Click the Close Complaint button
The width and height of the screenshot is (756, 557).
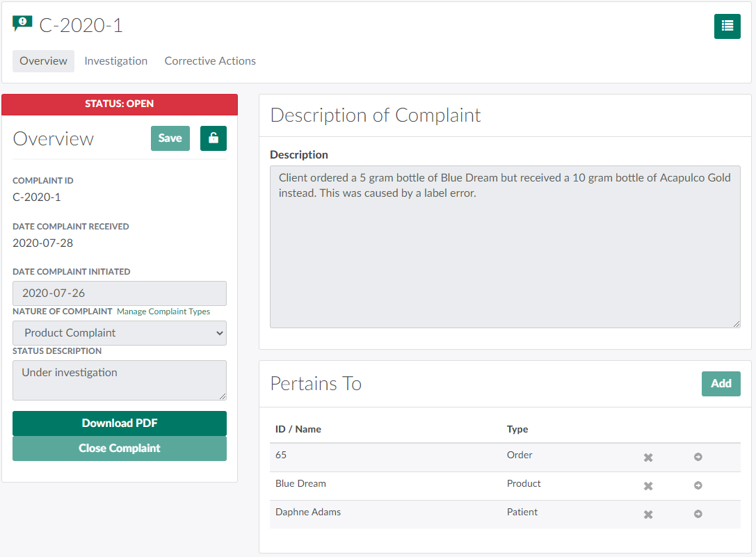[x=120, y=449]
